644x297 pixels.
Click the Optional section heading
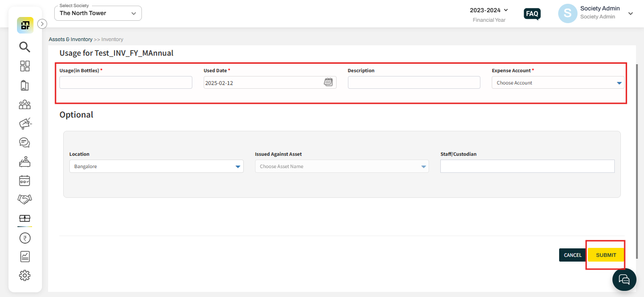(76, 115)
